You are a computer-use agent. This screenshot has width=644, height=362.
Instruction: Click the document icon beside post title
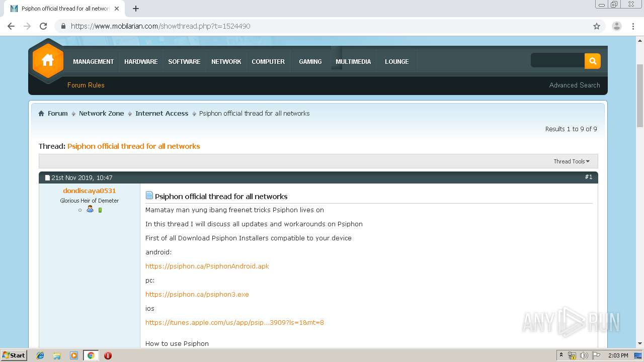(x=149, y=196)
